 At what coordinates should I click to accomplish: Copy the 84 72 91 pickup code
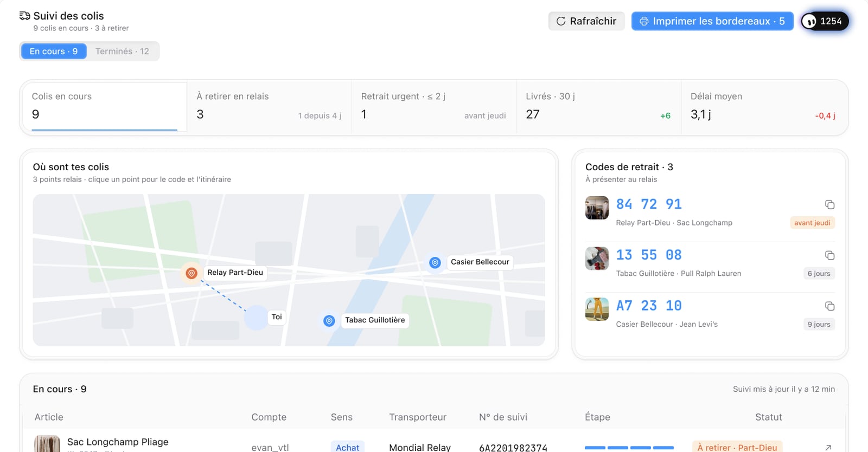829,204
